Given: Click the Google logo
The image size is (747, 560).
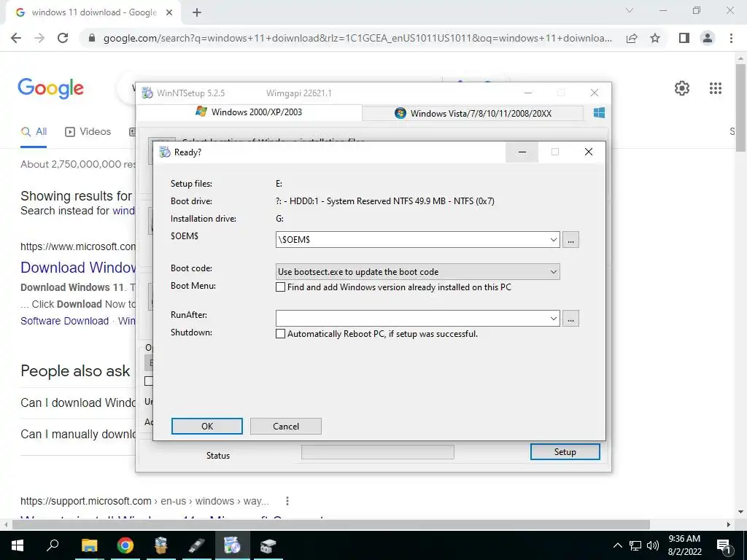Looking at the screenshot, I should point(51,88).
